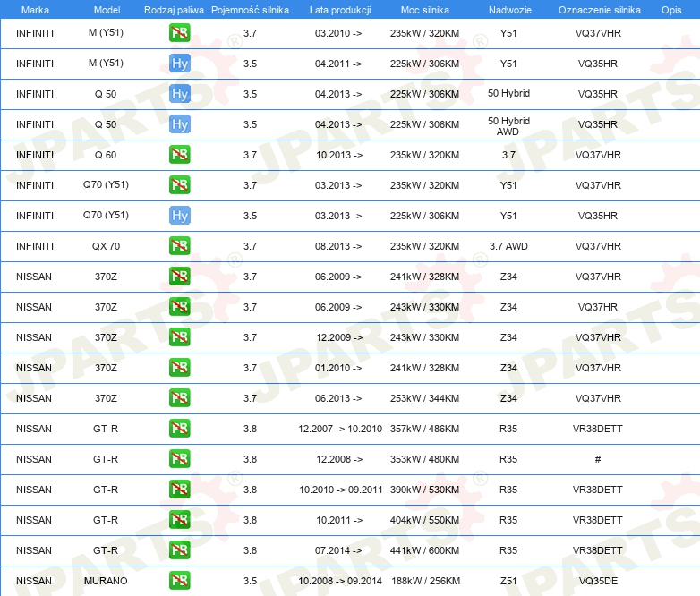Viewport: 700px width, 596px height.
Task: Click the Opis column header
Action: pyautogui.click(x=670, y=9)
